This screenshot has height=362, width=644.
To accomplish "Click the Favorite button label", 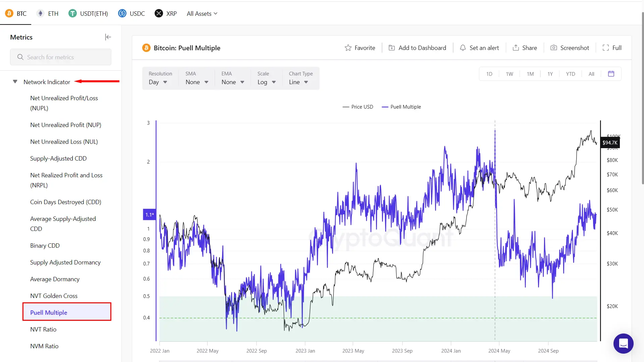I will pyautogui.click(x=365, y=48).
